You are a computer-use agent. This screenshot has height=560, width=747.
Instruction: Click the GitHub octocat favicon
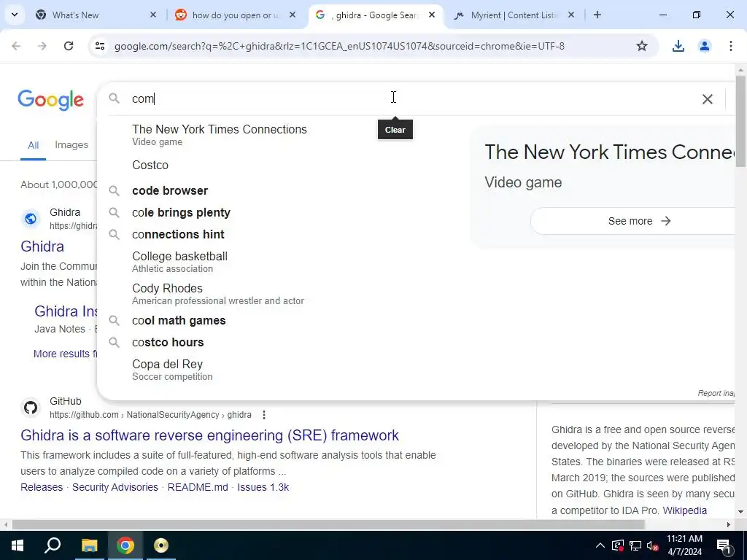click(x=31, y=408)
